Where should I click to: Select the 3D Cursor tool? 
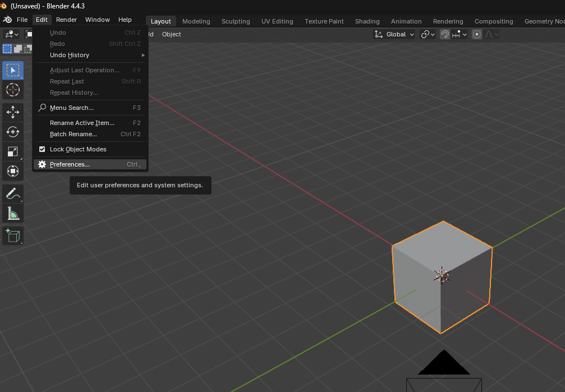12,90
